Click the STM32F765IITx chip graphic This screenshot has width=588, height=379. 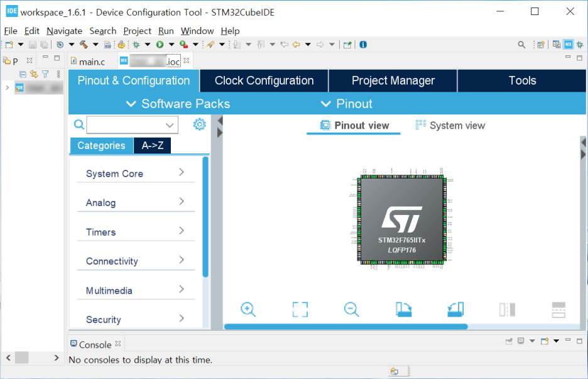point(401,219)
